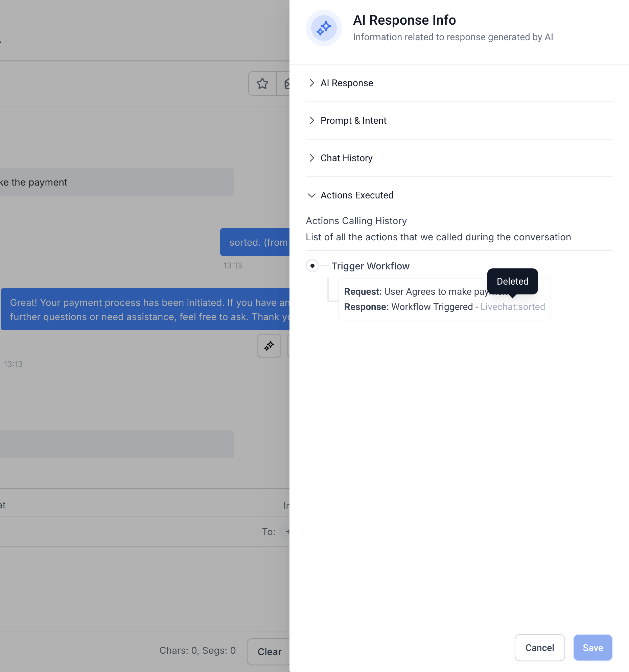
Task: Click the AI sparkle button below the message
Action: pos(269,346)
